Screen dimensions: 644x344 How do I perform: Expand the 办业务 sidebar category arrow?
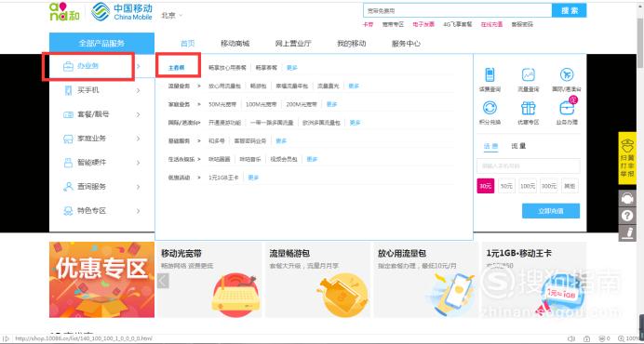point(139,66)
